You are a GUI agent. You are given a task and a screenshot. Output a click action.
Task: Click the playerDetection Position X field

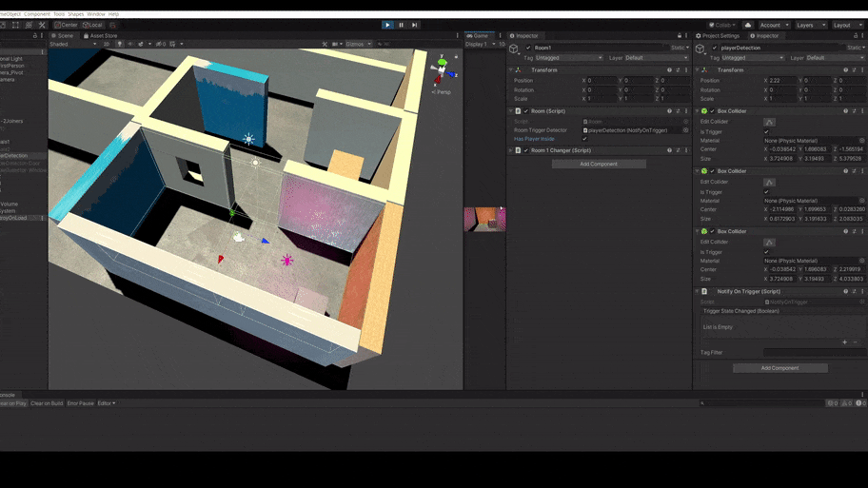(x=781, y=80)
